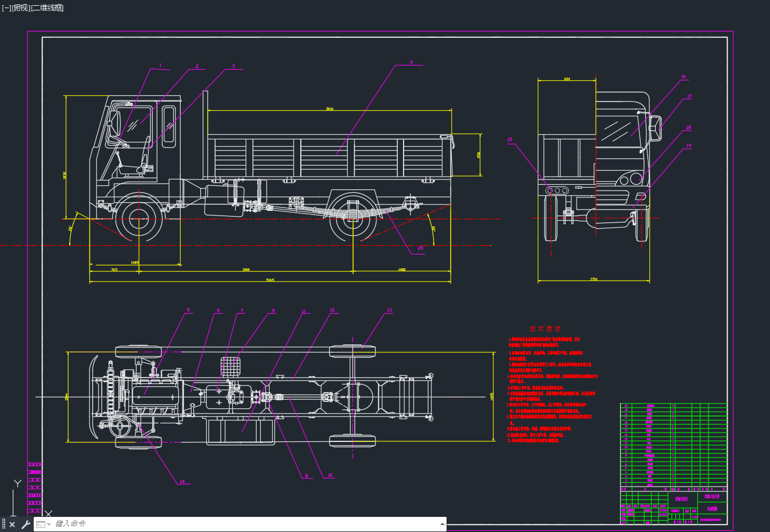Close the command line with its X icon
This screenshot has width=770, height=532.
coord(12,524)
